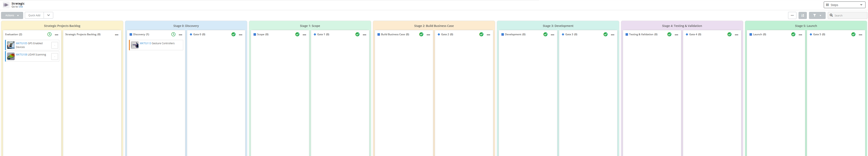
Task: Open the board options ellipsis button
Action: [792, 15]
